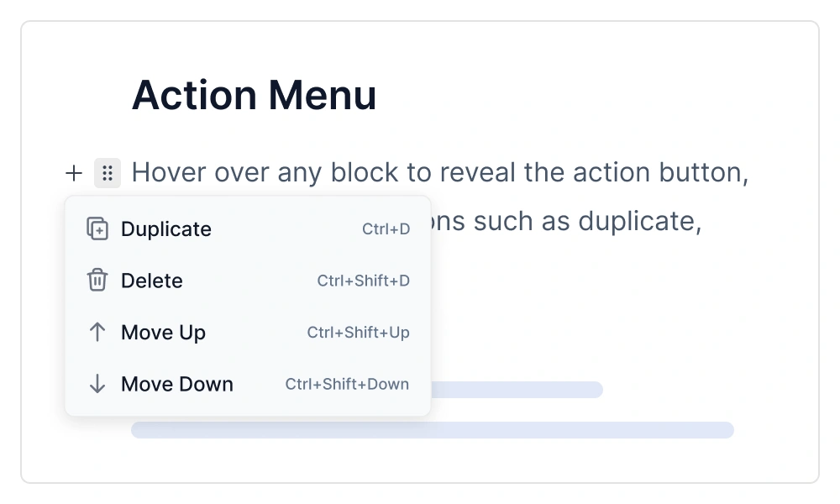Select Delete in the action menu

coord(152,281)
